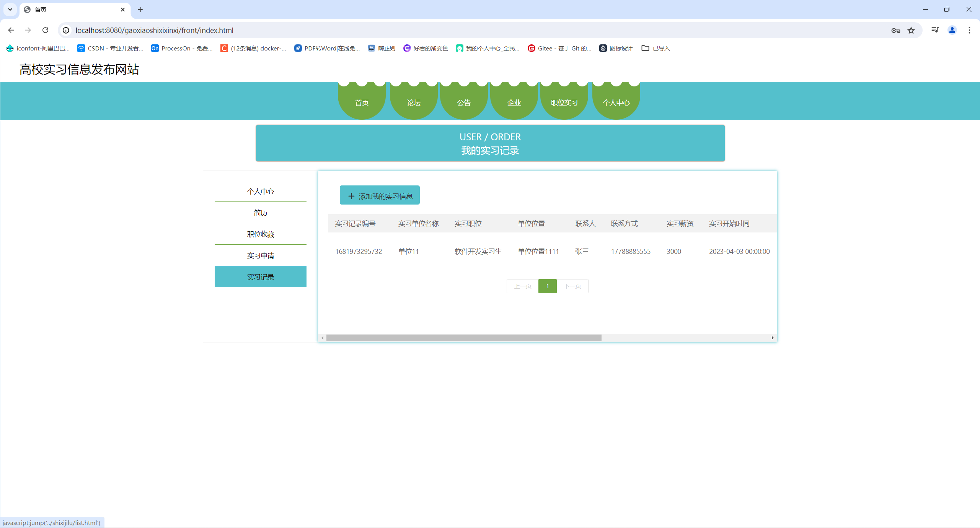This screenshot has width=980, height=528.
Task: Bookmark this page with star icon
Action: tap(911, 30)
